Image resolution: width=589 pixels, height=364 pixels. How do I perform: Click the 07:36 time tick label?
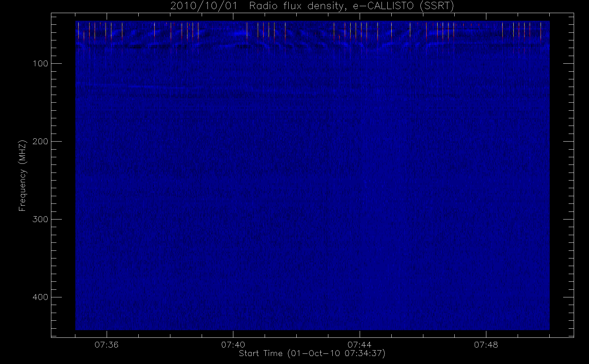point(107,345)
